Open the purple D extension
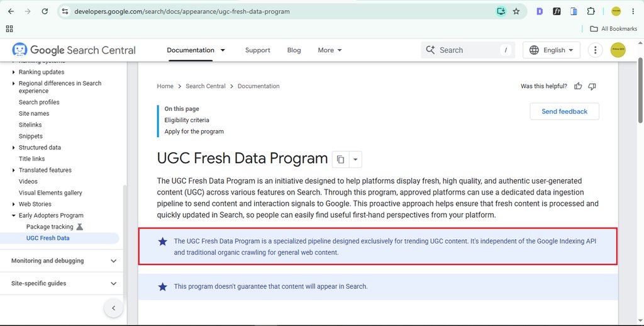Screen dimensions: 644x326 pyautogui.click(x=540, y=11)
